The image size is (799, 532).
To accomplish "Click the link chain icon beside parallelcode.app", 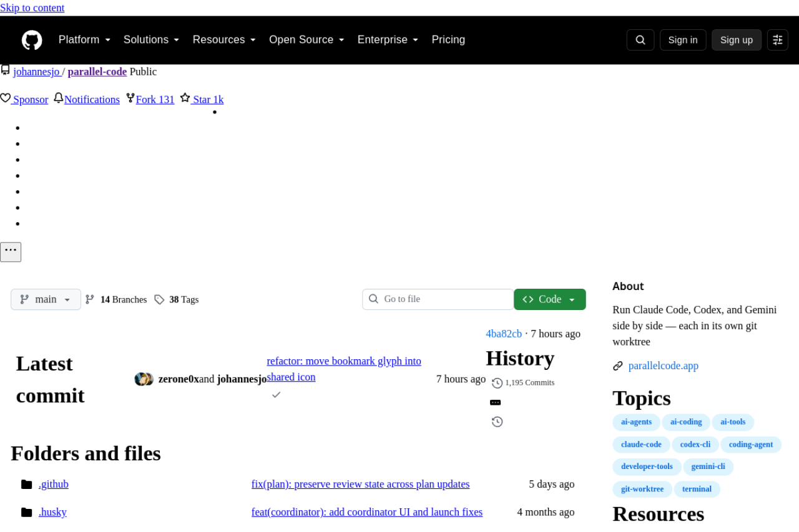I will click(618, 366).
